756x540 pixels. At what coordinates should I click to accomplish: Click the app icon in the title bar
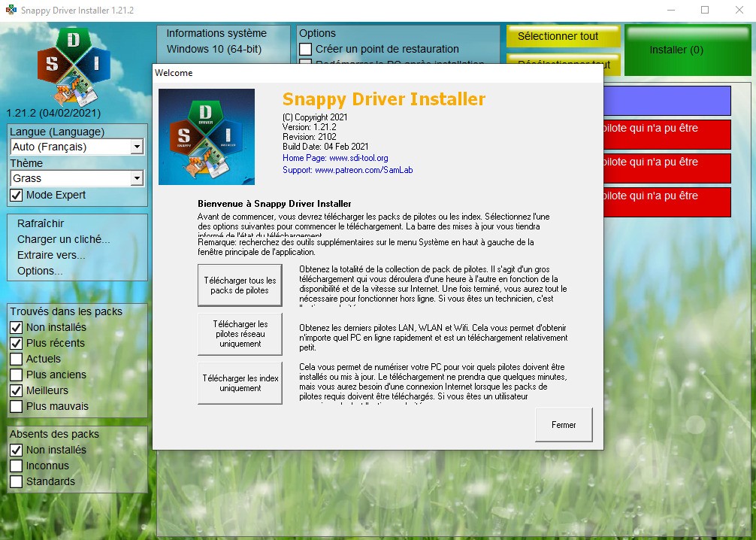point(11,10)
